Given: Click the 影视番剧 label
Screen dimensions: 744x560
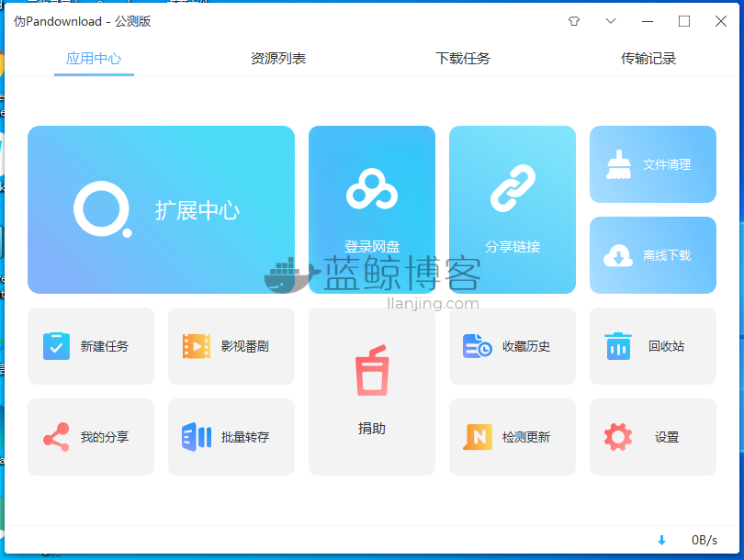Looking at the screenshot, I should point(245,346).
